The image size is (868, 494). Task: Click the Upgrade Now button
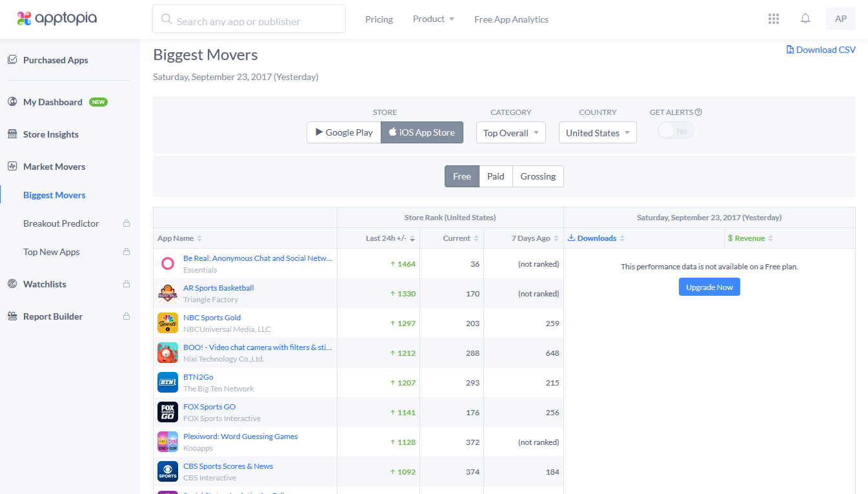(709, 287)
